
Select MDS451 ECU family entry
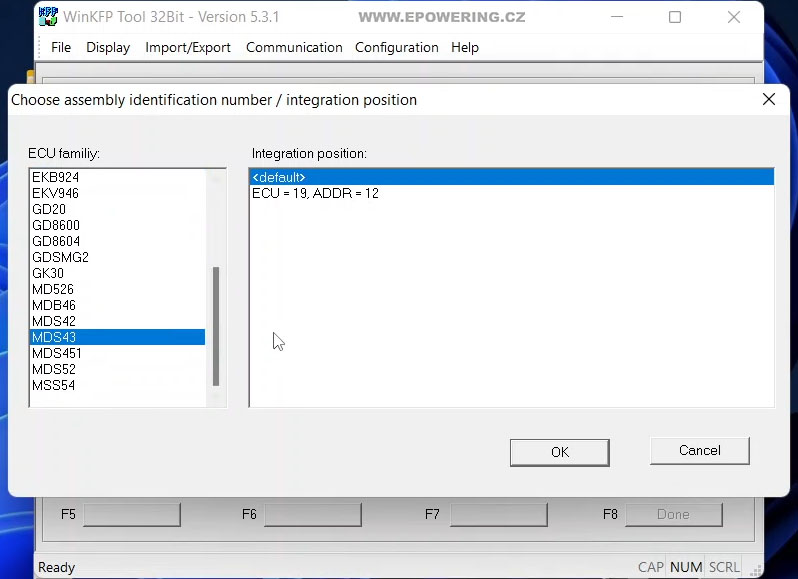coord(118,353)
